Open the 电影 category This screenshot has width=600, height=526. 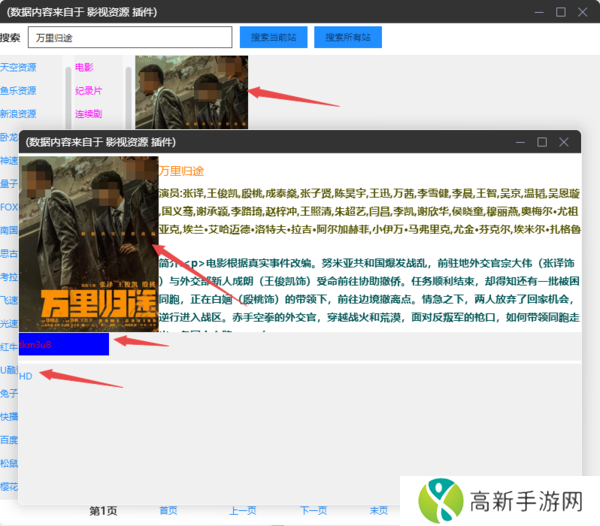pos(84,67)
